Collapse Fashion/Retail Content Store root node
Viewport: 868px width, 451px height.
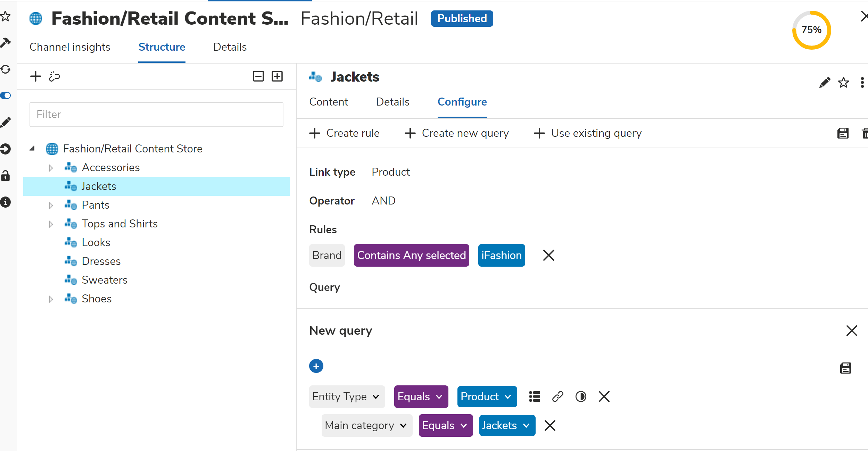click(x=32, y=149)
